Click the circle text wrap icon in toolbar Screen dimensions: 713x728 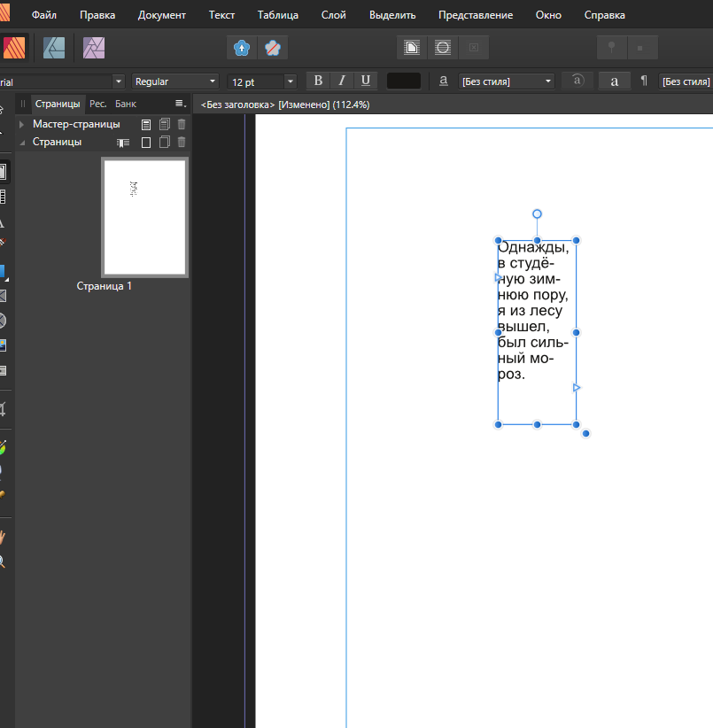click(443, 48)
